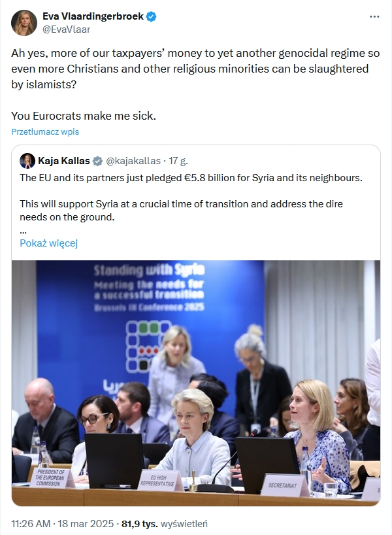392x535 pixels.
Task: Click Eva Vlaardingerbroek's profile avatar
Action: [x=24, y=22]
